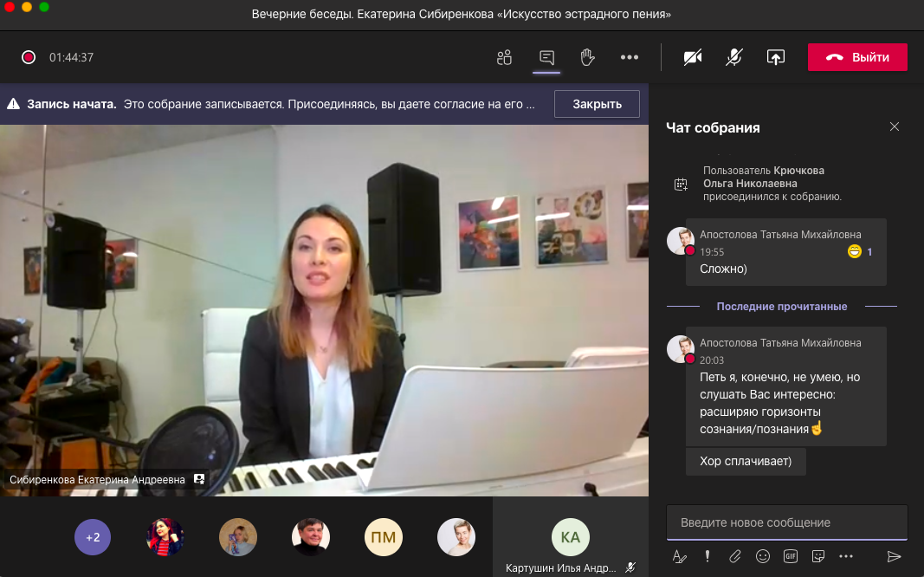
Task: Open text formatting options in chat
Action: pos(680,556)
